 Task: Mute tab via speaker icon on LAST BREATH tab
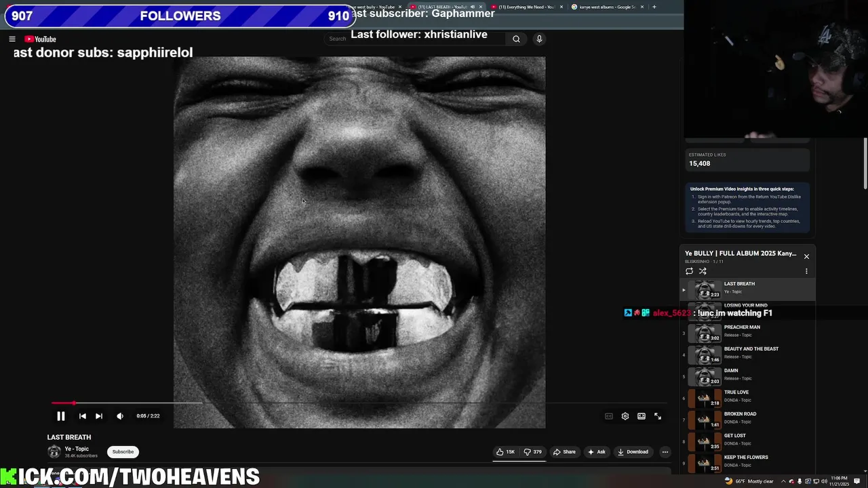473,7
